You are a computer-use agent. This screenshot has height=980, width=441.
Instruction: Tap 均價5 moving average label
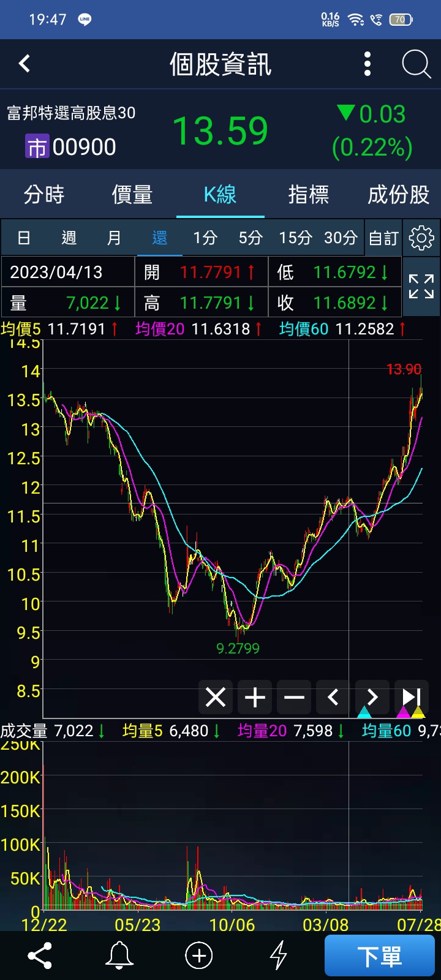click(x=21, y=329)
